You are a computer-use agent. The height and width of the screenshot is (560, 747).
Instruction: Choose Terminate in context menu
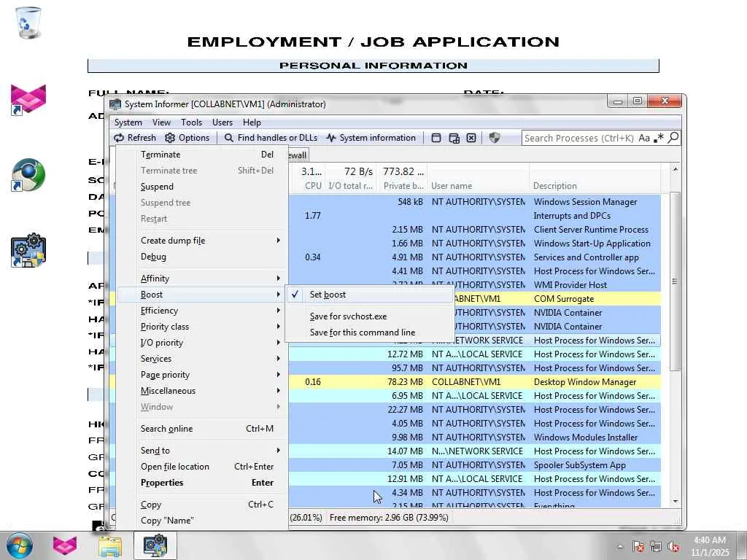click(203, 155)
